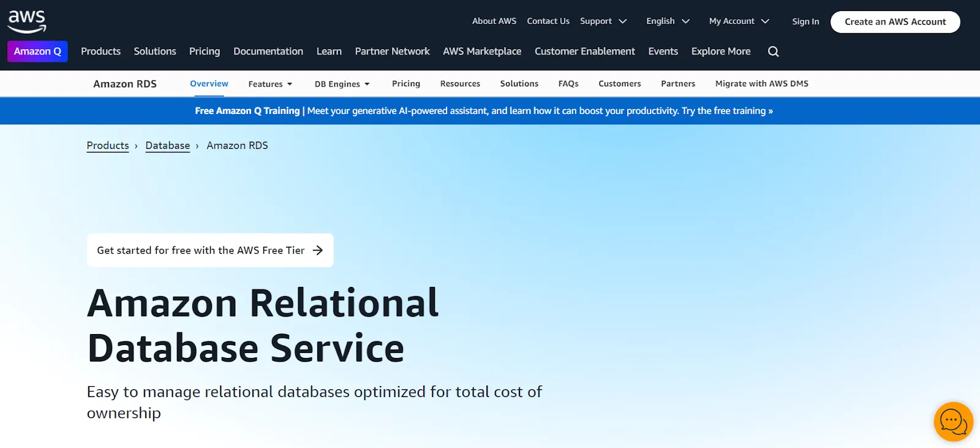Click the Amazon RDS breadcrumb text

(237, 146)
